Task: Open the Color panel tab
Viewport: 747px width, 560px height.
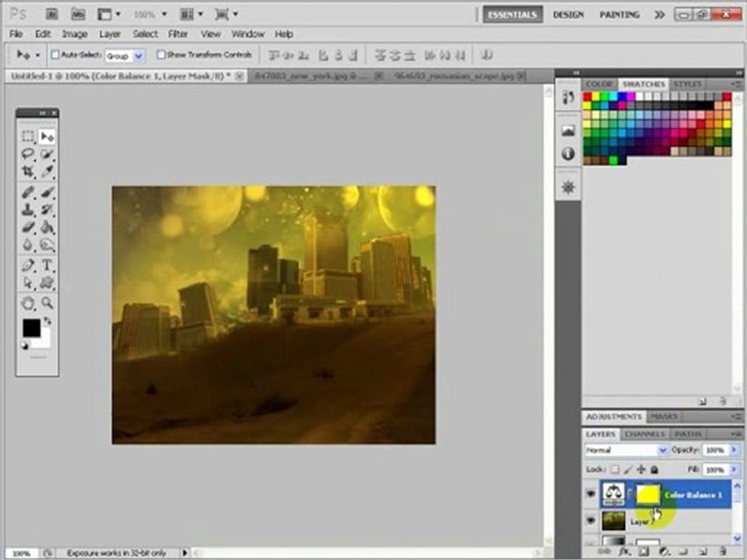Action: coord(599,84)
